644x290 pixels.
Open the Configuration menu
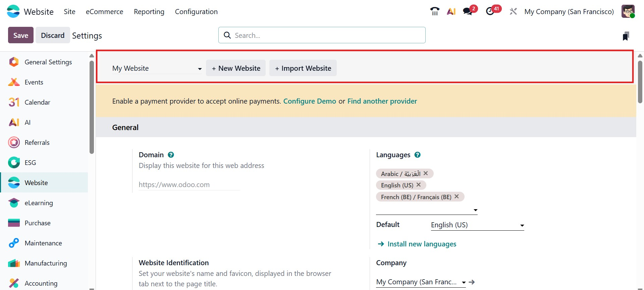click(196, 12)
